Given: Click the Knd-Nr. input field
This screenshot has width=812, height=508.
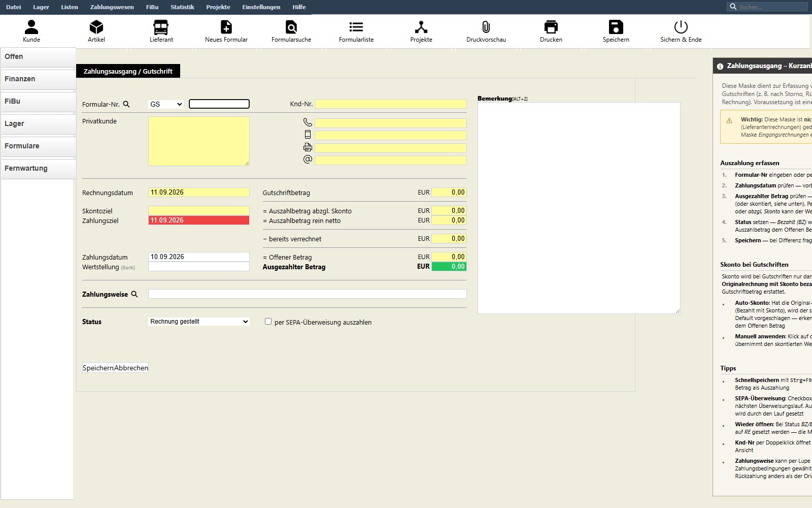Looking at the screenshot, I should click(391, 104).
